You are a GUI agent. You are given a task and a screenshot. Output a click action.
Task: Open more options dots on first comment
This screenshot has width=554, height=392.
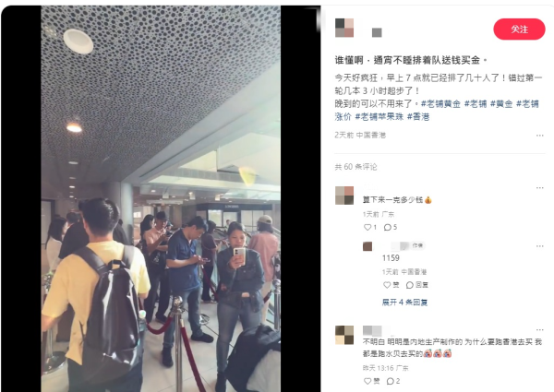coord(539,188)
